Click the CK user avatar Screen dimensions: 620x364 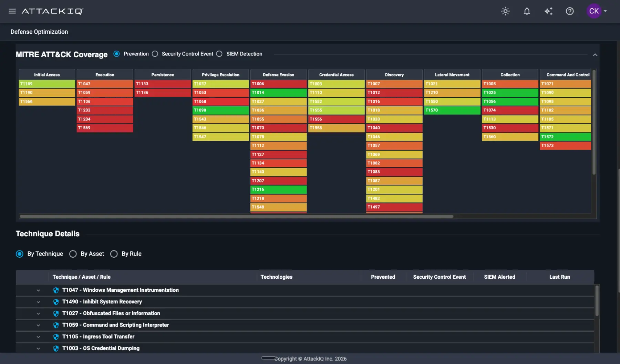pyautogui.click(x=594, y=11)
